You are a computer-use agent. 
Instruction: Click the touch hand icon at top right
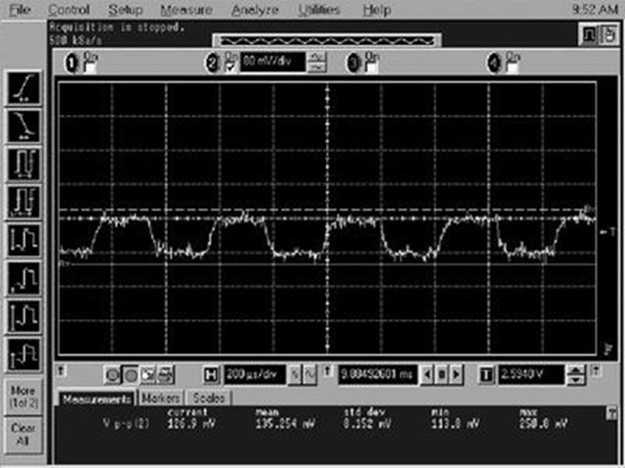click(608, 35)
